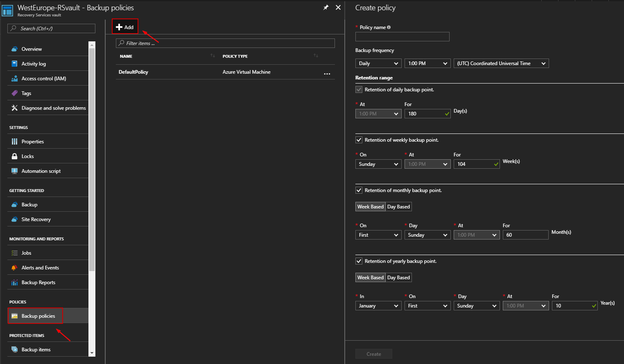Toggle retention of daily backup point checkbox
The width and height of the screenshot is (624, 364).
pyautogui.click(x=359, y=90)
